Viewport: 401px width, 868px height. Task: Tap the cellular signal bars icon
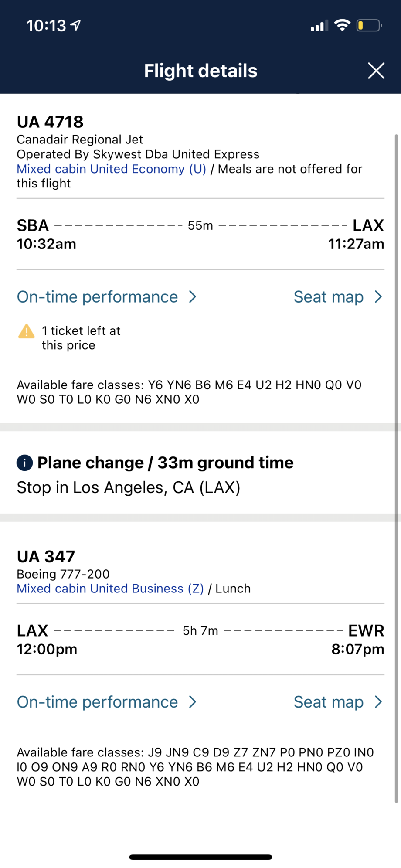coord(319,26)
